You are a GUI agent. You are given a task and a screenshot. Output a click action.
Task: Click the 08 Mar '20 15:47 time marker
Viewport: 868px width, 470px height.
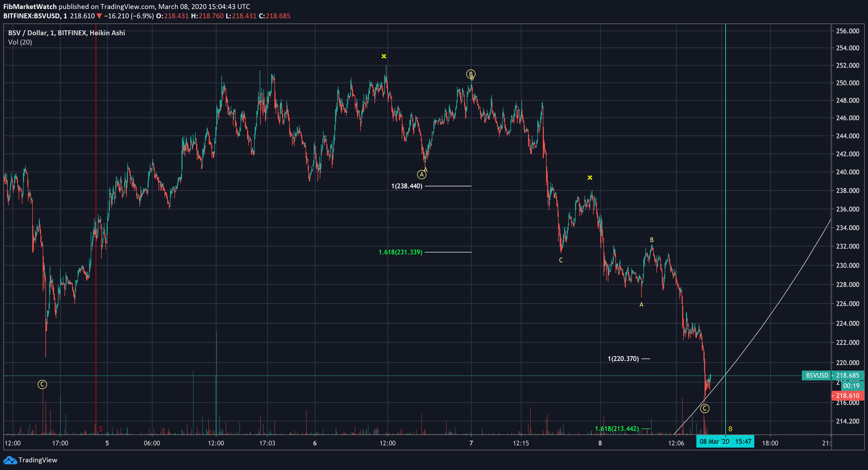pyautogui.click(x=725, y=441)
